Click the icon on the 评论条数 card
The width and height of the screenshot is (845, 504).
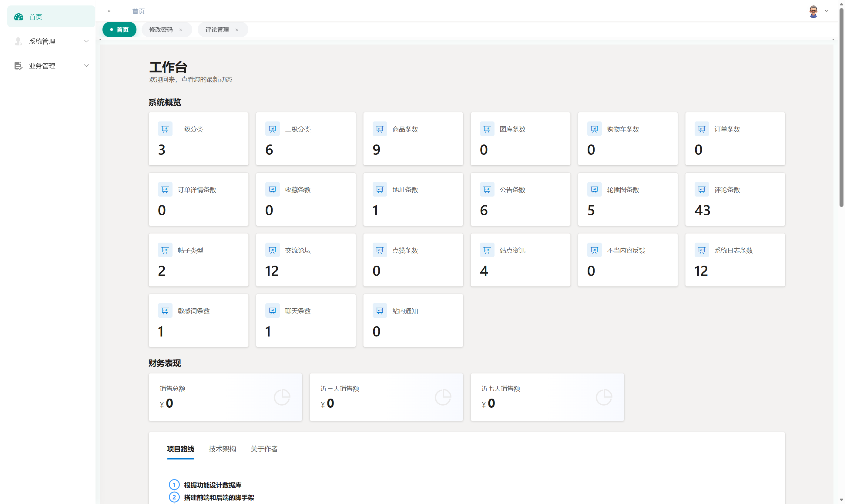point(702,190)
